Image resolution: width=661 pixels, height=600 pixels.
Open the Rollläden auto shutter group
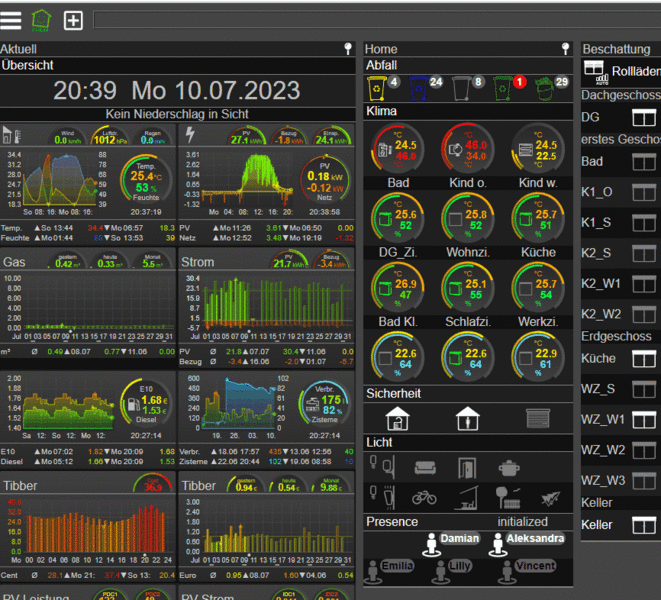(595, 71)
